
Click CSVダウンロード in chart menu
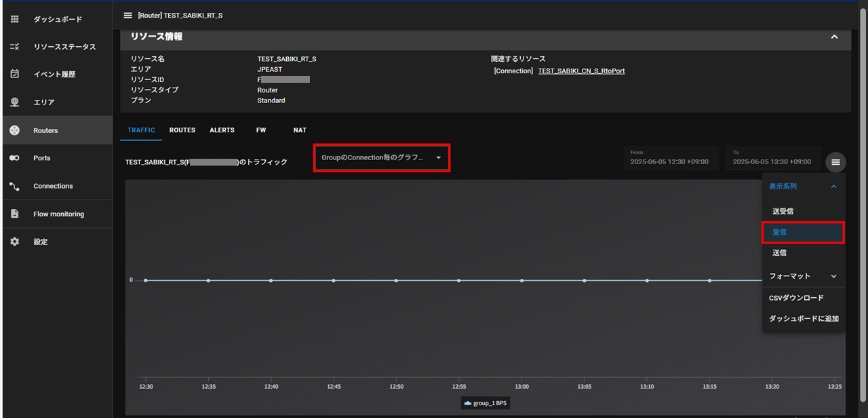796,298
